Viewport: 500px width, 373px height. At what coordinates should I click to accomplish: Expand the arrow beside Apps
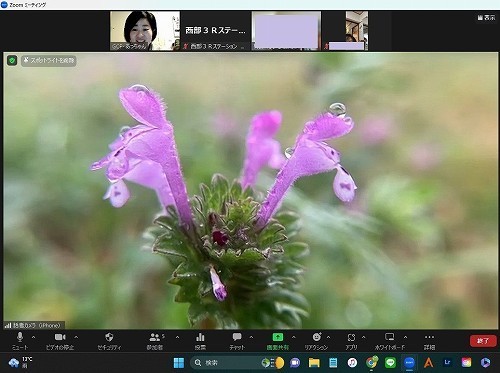(x=364, y=337)
